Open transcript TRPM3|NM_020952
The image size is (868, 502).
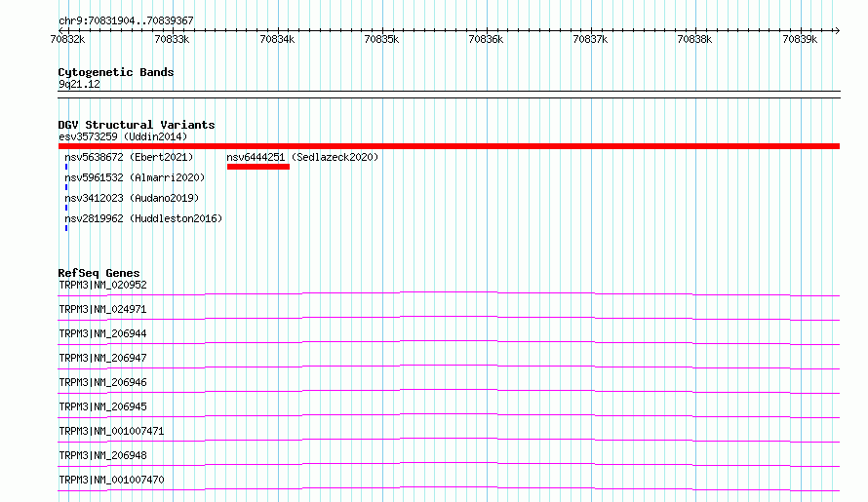tap(102, 285)
